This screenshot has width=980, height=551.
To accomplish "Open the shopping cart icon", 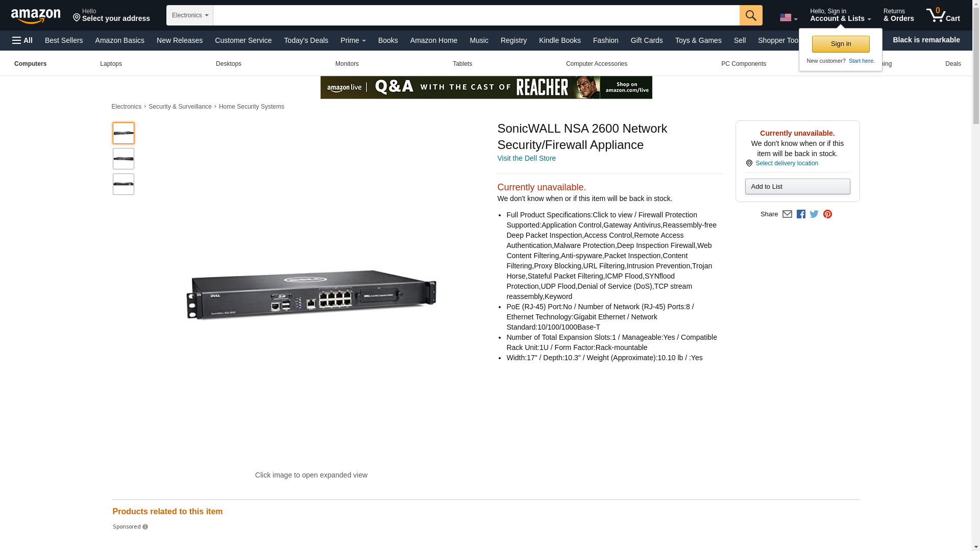I will 943,15.
